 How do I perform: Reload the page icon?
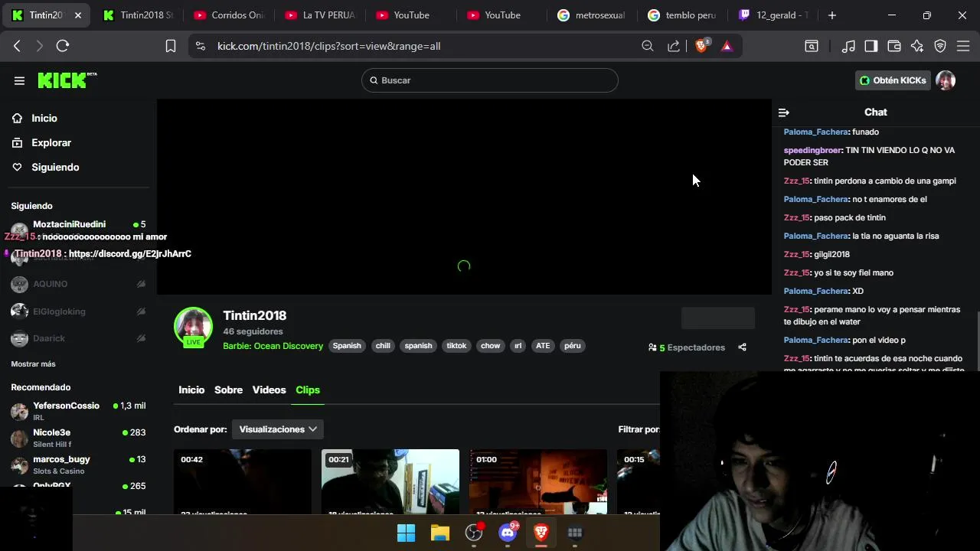tap(63, 46)
